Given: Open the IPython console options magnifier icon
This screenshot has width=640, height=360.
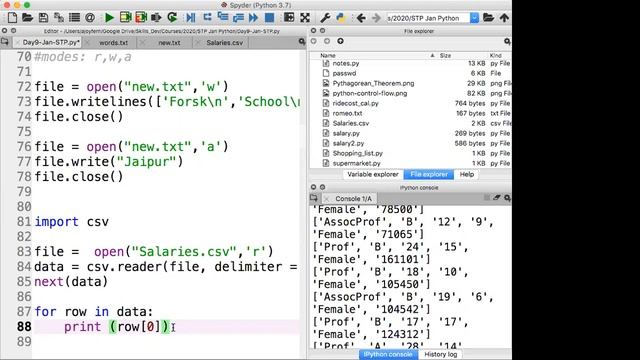Looking at the screenshot, I should coord(507,198).
